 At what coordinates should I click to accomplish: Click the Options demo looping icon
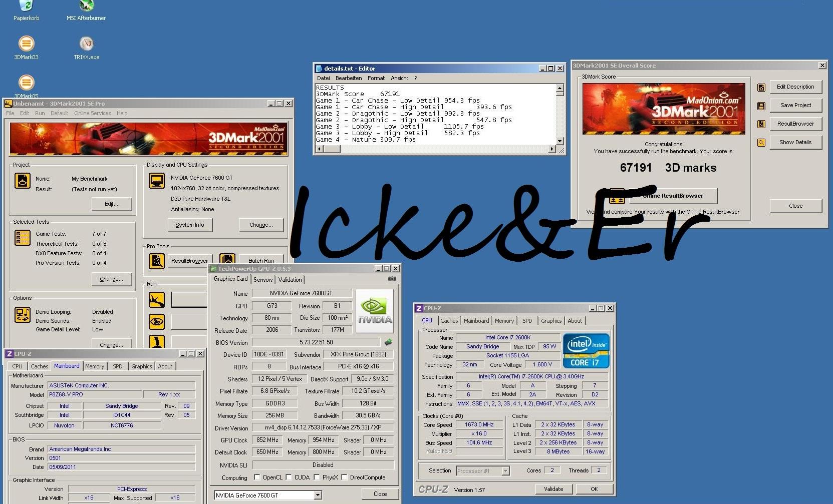[x=22, y=314]
